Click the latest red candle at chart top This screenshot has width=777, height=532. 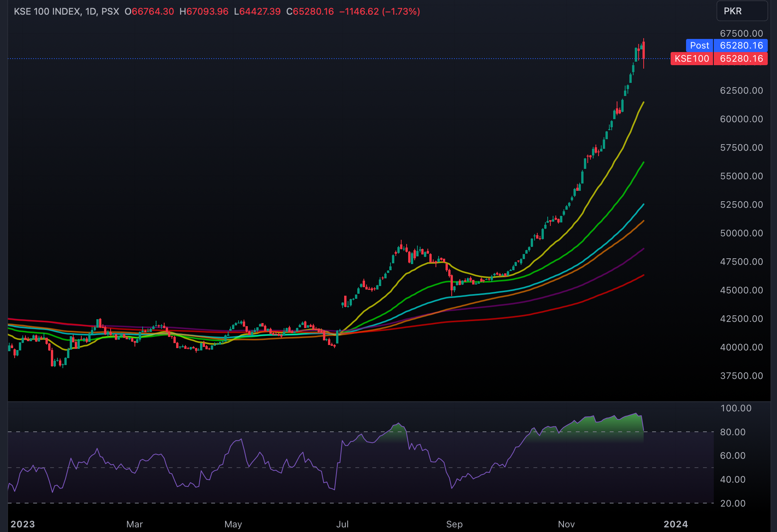click(x=644, y=49)
